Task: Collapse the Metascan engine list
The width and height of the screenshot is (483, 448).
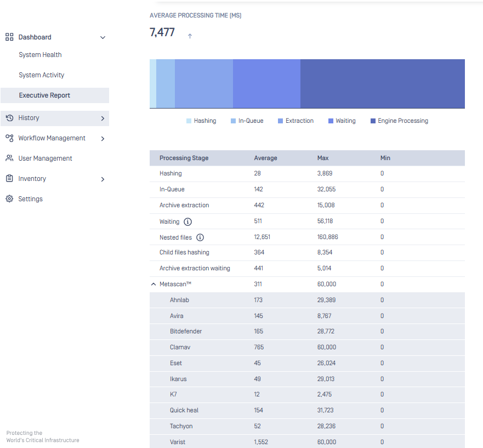Action: 154,285
